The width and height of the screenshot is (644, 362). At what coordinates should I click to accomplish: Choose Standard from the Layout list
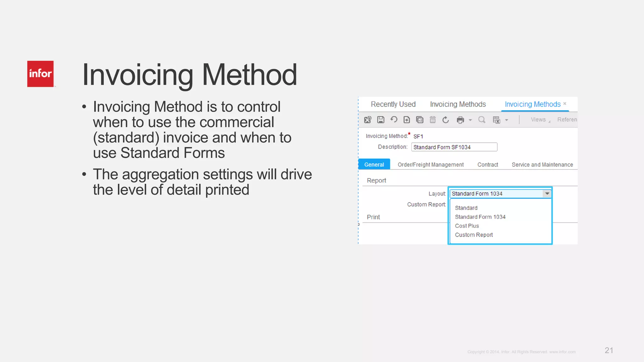(466, 208)
